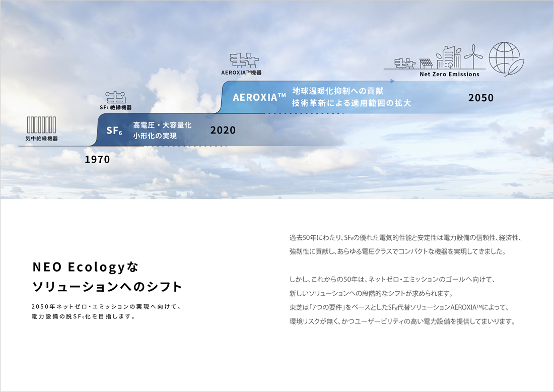This screenshot has width=554, height=392.
Task: Click the wind turbine icon
Action: tap(473, 56)
